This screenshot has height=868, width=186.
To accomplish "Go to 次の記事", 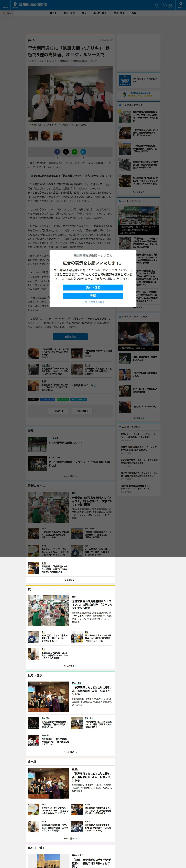I will click(x=82, y=411).
